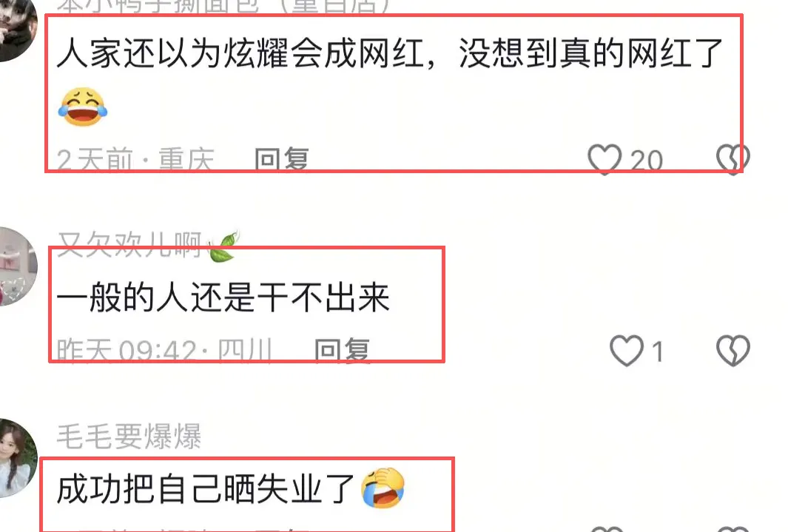The height and width of the screenshot is (532, 788).
Task: Like the comment "一般的人还是干不出来"
Action: (626, 350)
